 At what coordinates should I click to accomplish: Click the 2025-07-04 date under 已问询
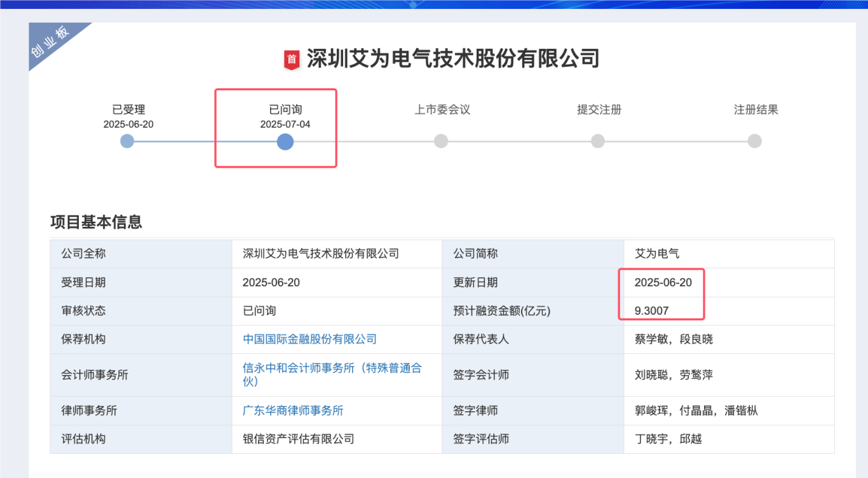(285, 125)
